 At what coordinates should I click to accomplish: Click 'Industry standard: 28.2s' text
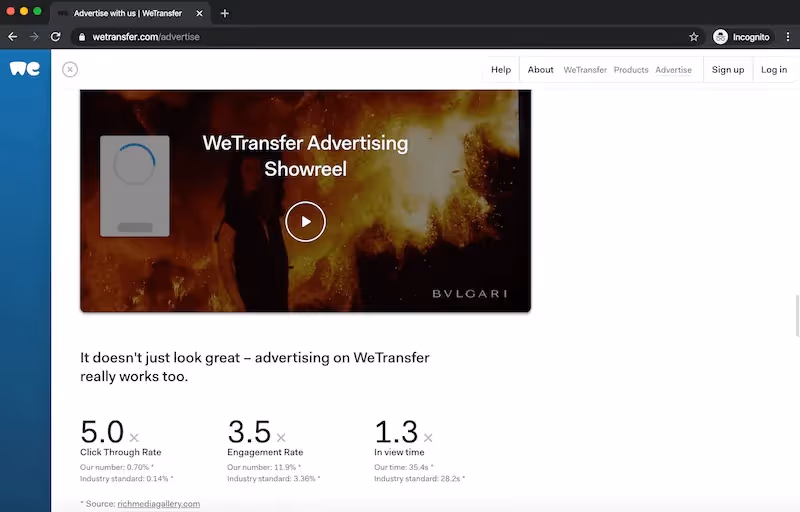pos(419,479)
